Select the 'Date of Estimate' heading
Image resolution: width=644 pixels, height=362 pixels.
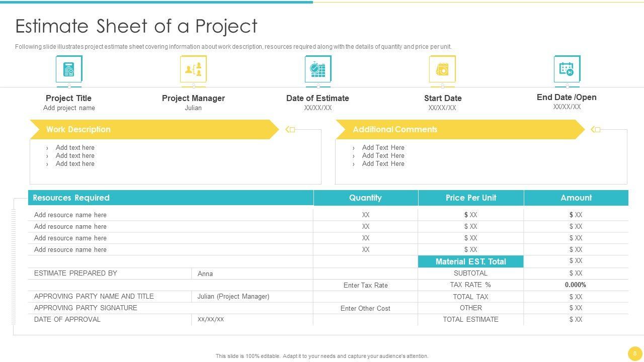tap(317, 98)
